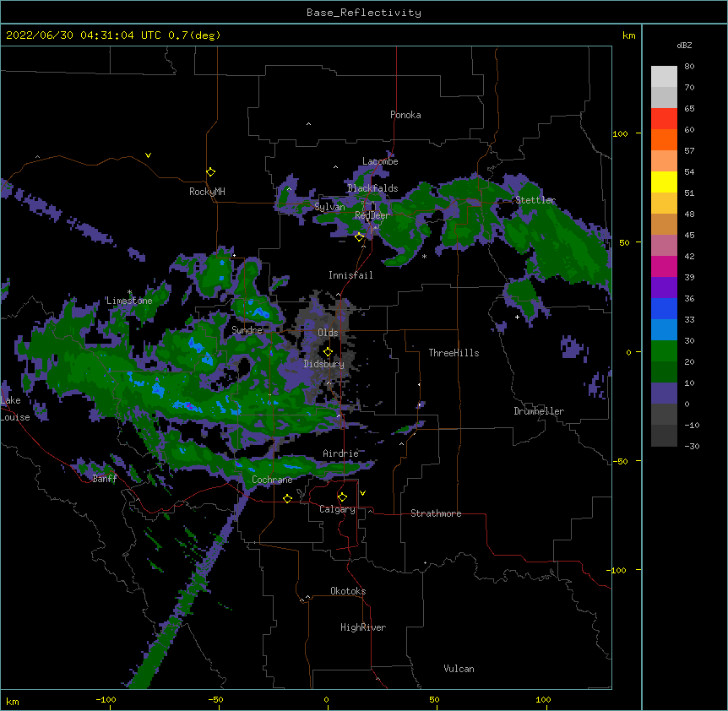Click the Lacombe city label

380,161
